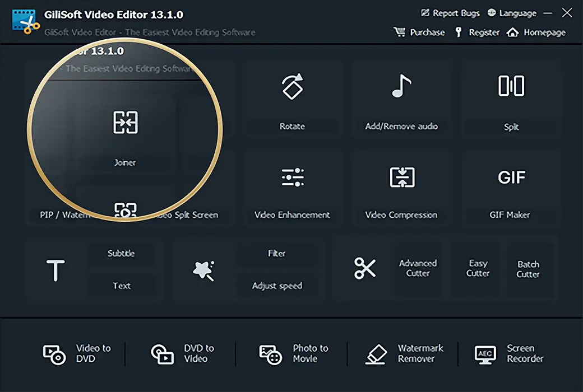Select the Rotate tool icon
583x392 pixels.
pyautogui.click(x=293, y=86)
